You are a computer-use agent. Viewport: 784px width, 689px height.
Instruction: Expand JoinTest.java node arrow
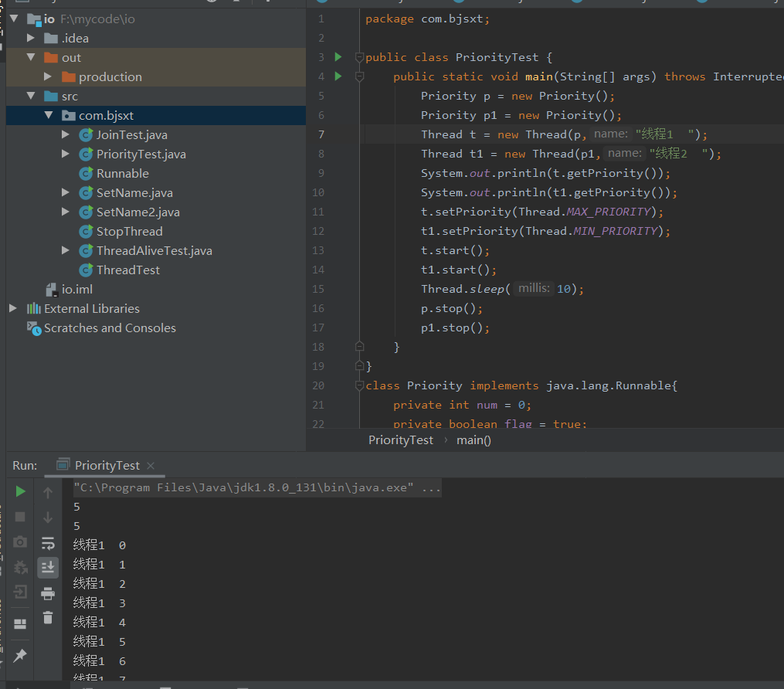tap(66, 134)
